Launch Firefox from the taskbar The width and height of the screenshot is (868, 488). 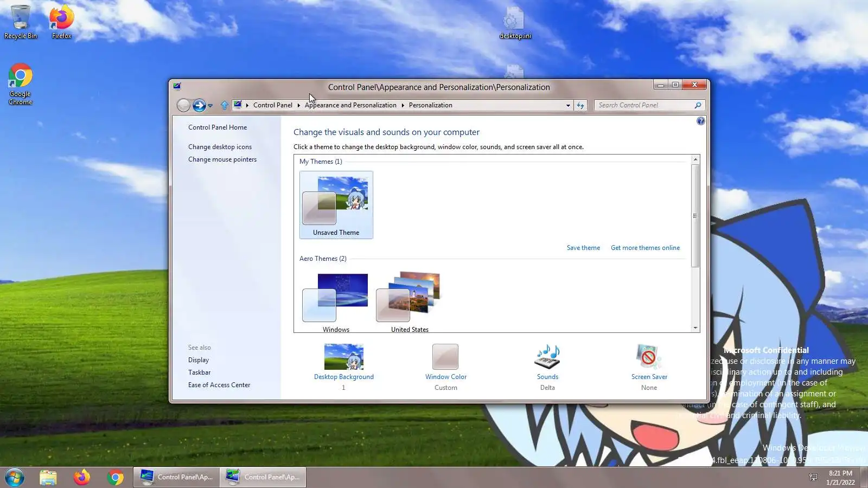(x=82, y=477)
